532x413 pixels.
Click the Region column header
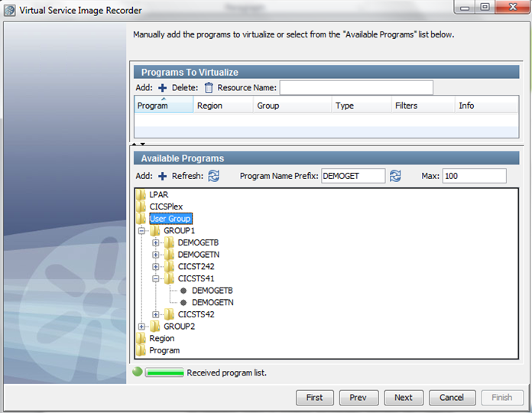click(x=223, y=106)
